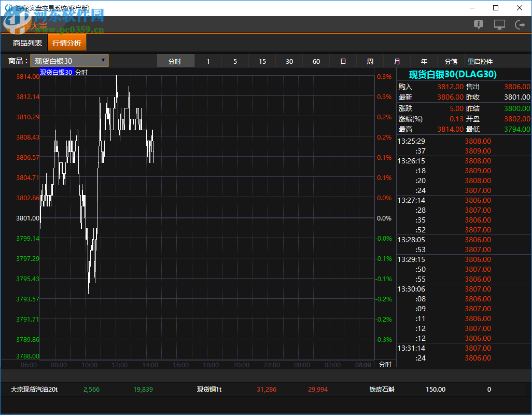Screen dimensions: 532x415
Task: Click the 大宗现货汽油20t ticker item
Action: (x=34, y=390)
